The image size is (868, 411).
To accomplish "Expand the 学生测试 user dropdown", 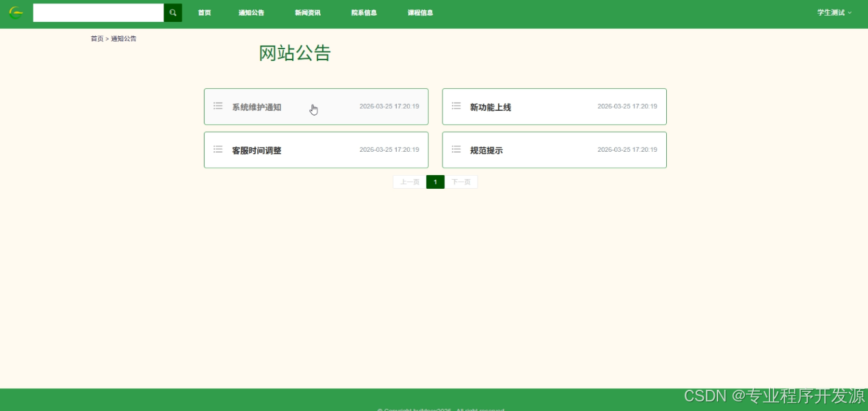I will tap(834, 12).
